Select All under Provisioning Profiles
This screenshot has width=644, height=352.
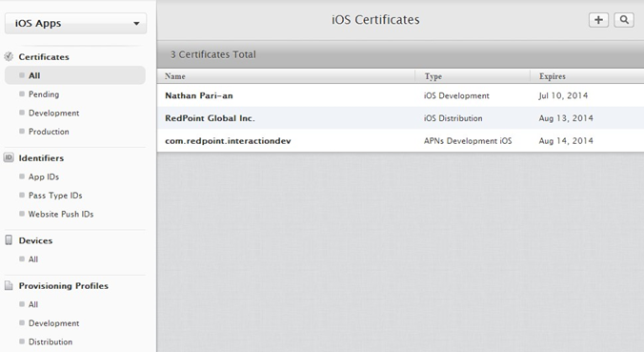32,304
